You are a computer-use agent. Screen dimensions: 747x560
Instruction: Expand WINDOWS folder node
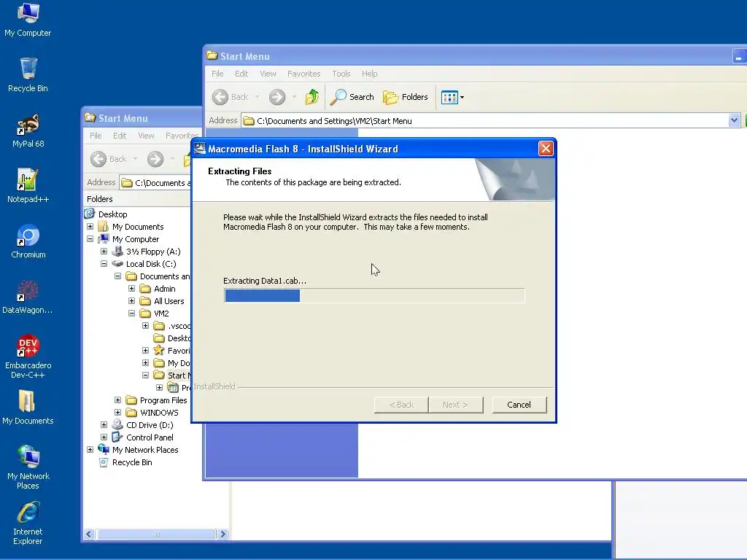[117, 413]
